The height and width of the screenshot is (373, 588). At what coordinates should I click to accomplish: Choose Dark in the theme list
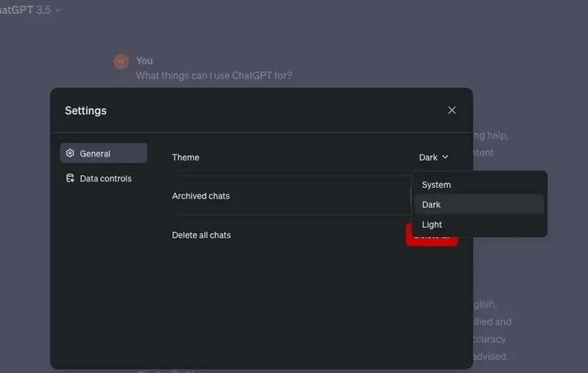[431, 204]
